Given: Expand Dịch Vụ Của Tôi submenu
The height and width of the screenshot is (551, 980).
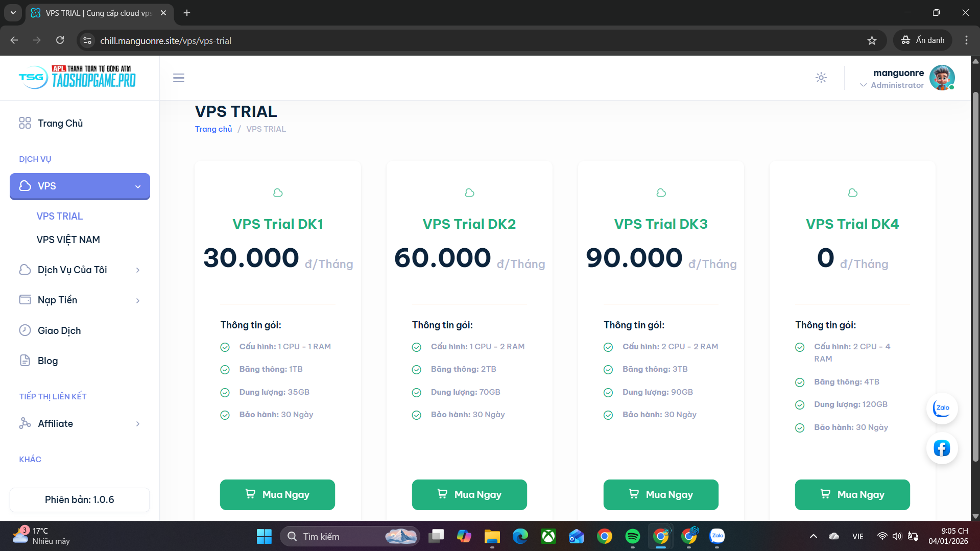Looking at the screenshot, I should [80, 270].
